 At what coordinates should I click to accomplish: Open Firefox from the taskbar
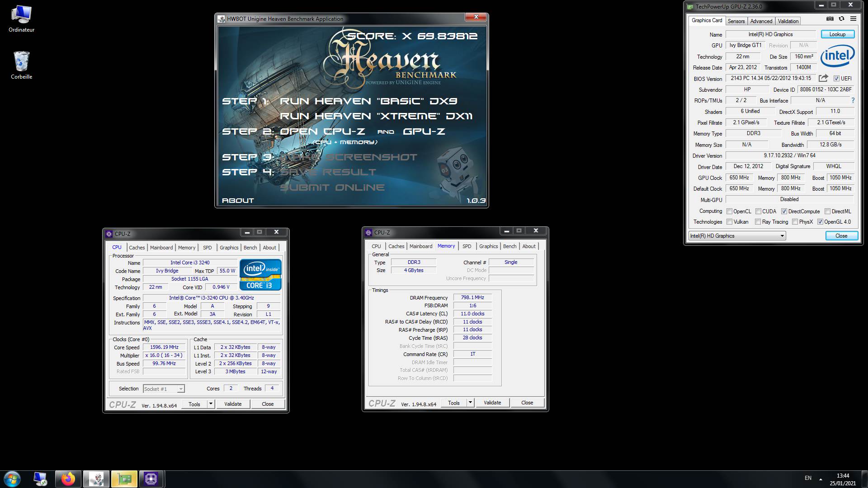68,479
